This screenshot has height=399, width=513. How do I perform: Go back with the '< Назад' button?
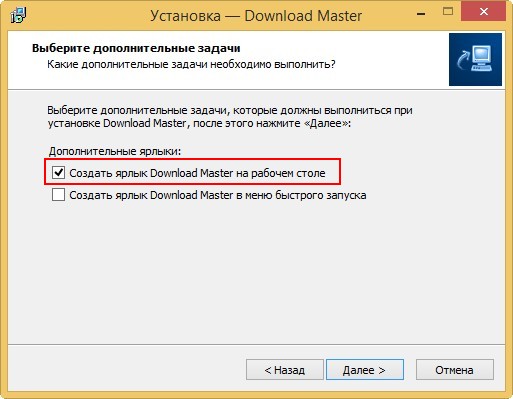(285, 370)
